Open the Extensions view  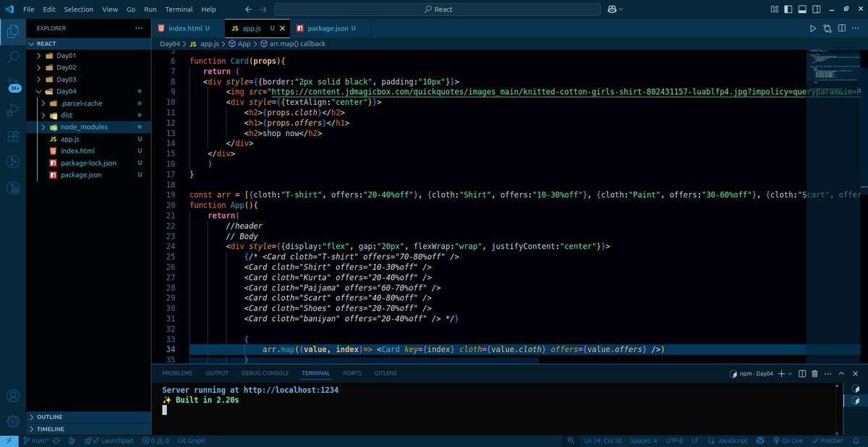click(13, 135)
